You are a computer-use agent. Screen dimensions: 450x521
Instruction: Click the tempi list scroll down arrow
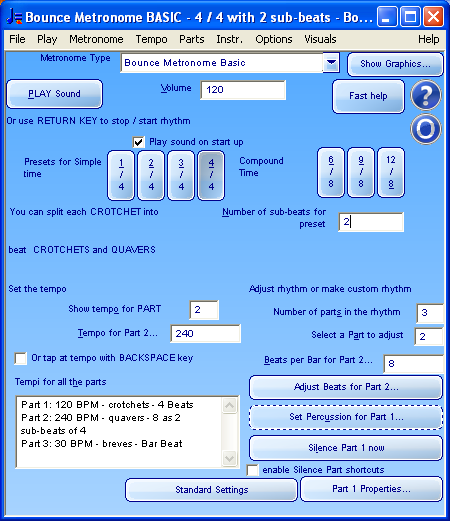229,458
